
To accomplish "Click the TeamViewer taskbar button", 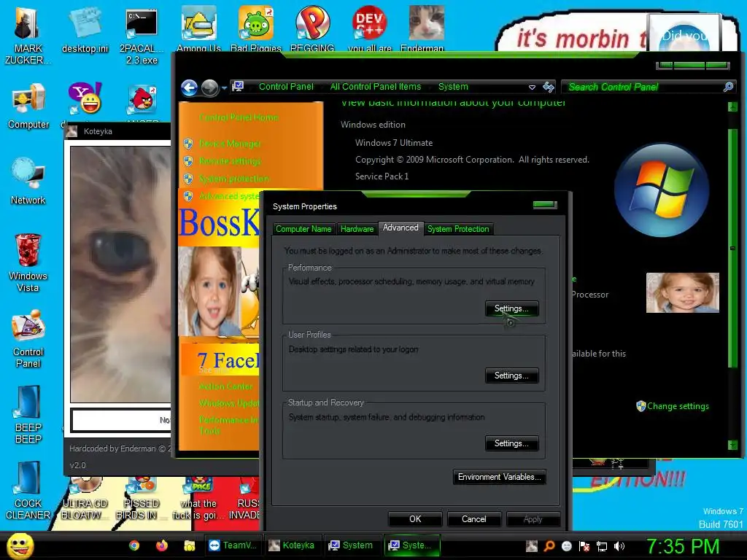I will click(x=233, y=545).
